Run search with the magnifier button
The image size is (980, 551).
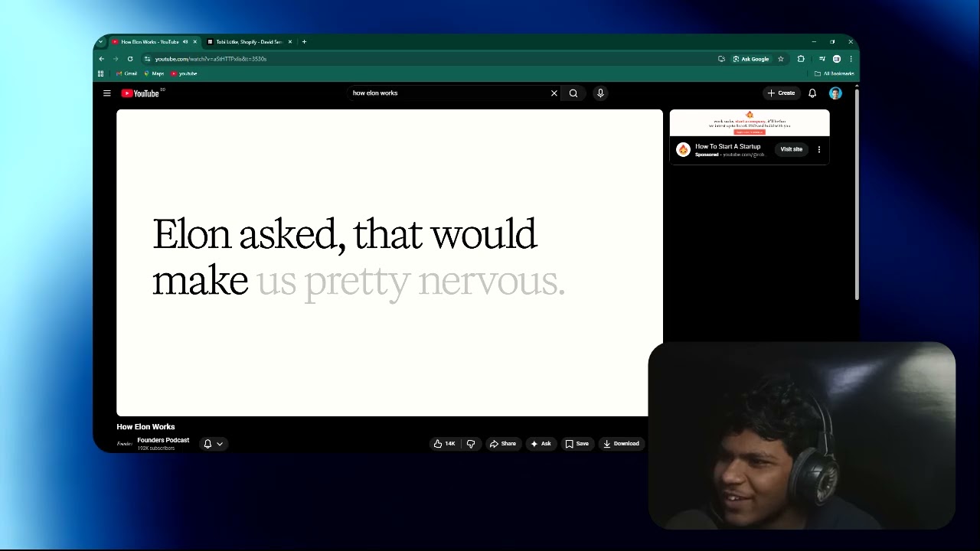click(x=573, y=93)
